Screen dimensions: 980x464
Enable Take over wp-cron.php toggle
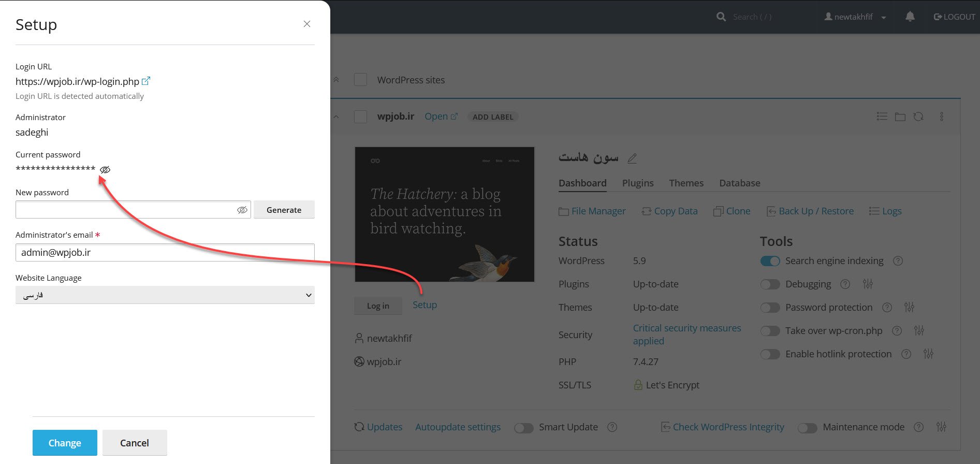(x=770, y=331)
